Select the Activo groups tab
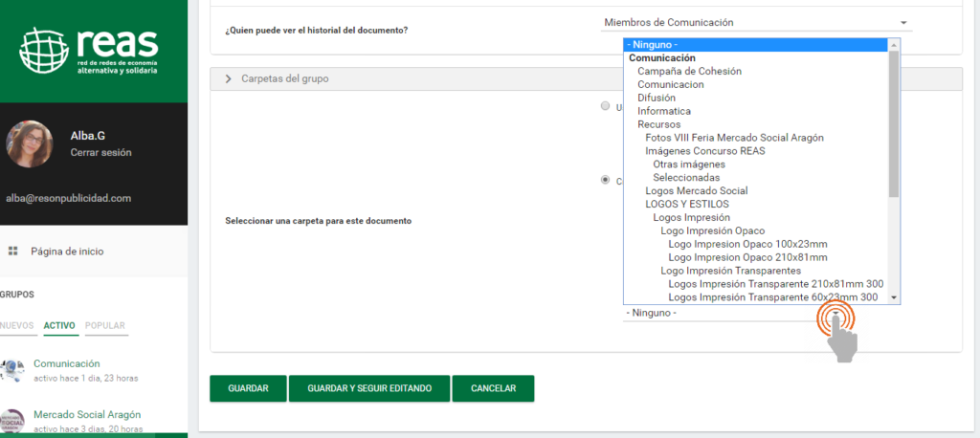 [x=59, y=326]
